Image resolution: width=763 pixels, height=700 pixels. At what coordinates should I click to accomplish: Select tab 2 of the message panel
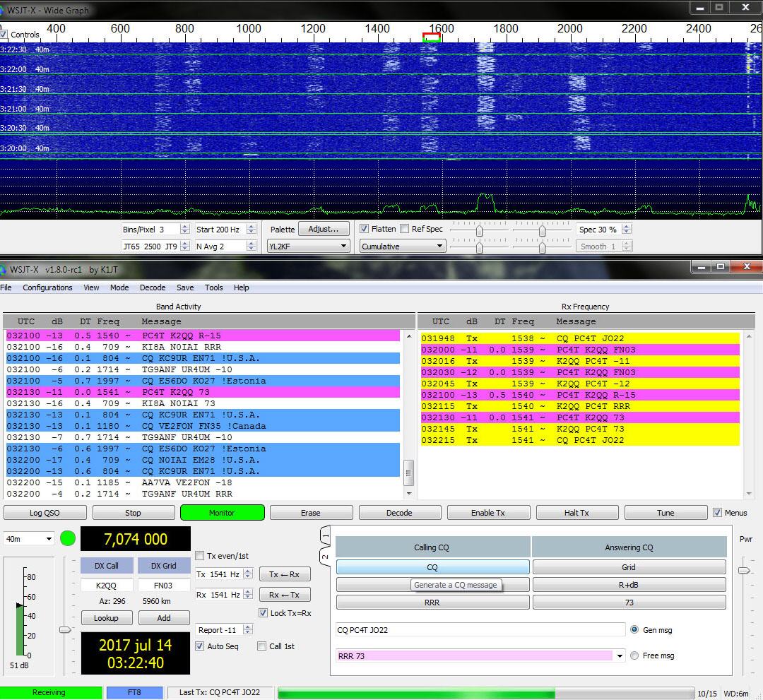point(326,557)
